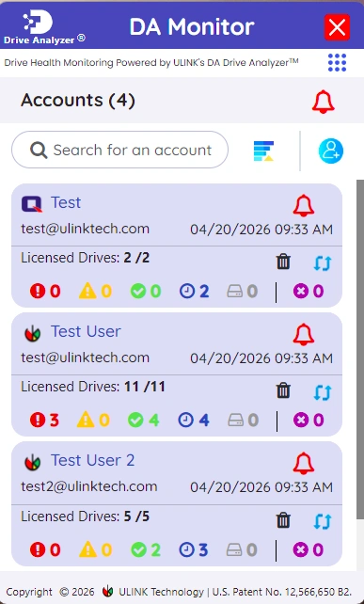The width and height of the screenshot is (364, 604).
Task: Click the DA Monitor title text
Action: tap(192, 27)
